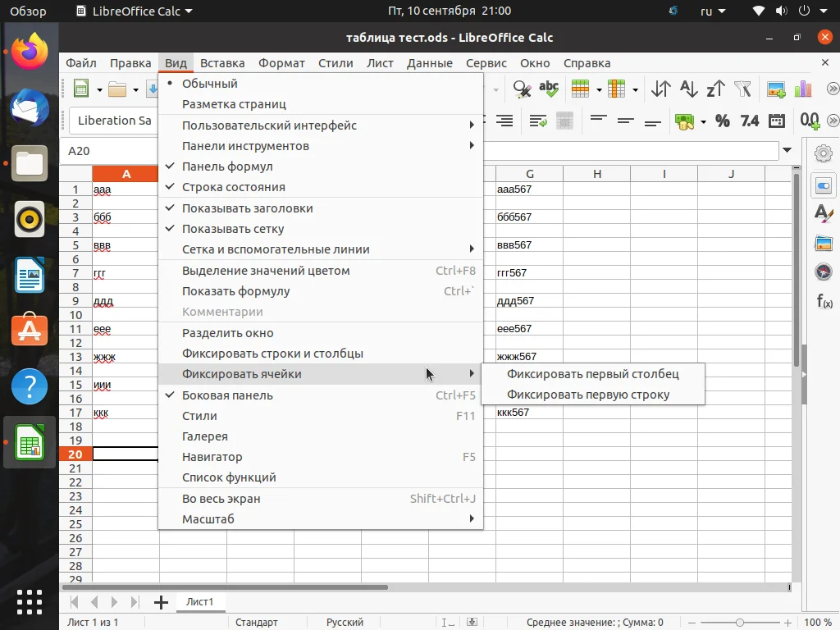Click the Sort Ascending icon
This screenshot has height=630, width=840.
click(x=689, y=89)
